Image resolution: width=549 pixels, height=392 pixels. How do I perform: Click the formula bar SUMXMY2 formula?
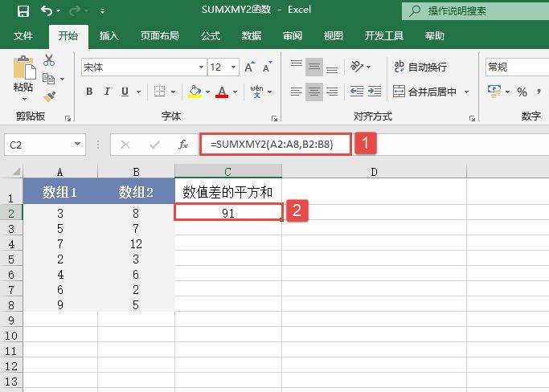(272, 145)
